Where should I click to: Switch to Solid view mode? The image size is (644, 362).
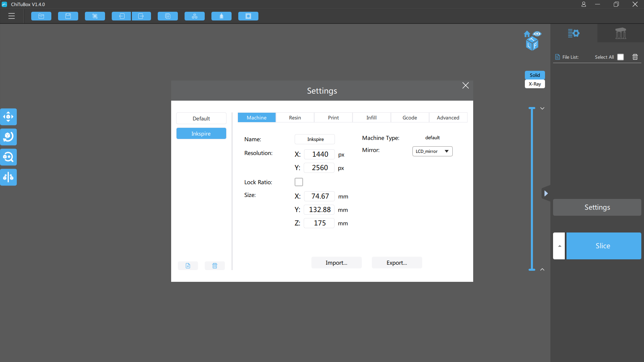[x=535, y=75]
